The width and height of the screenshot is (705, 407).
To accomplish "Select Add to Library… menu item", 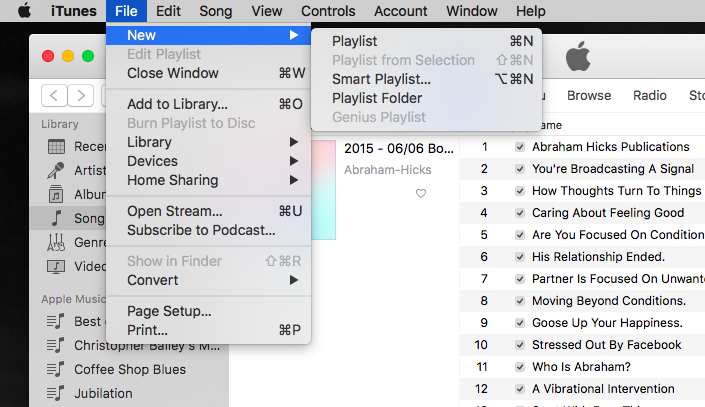I will [209, 104].
